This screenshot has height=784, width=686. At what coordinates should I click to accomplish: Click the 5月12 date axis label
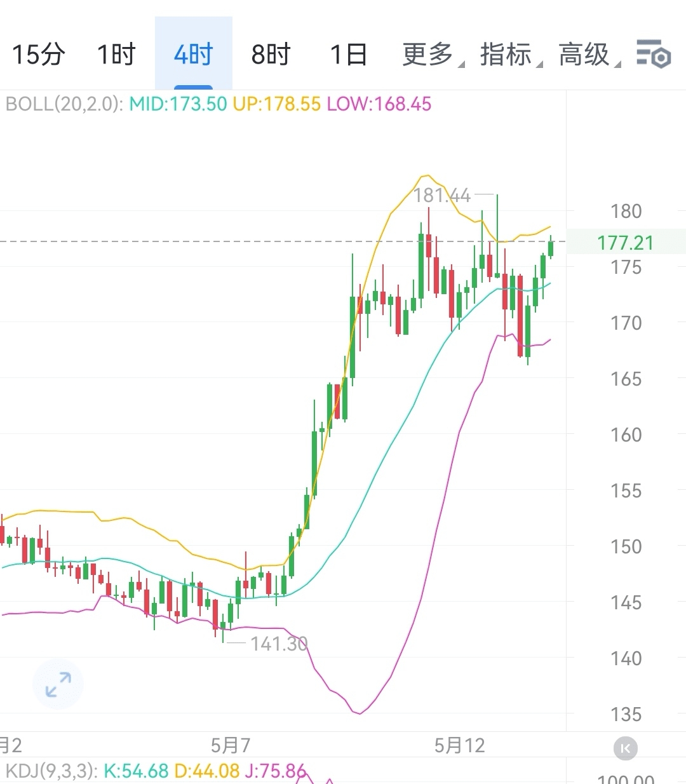pos(460,745)
